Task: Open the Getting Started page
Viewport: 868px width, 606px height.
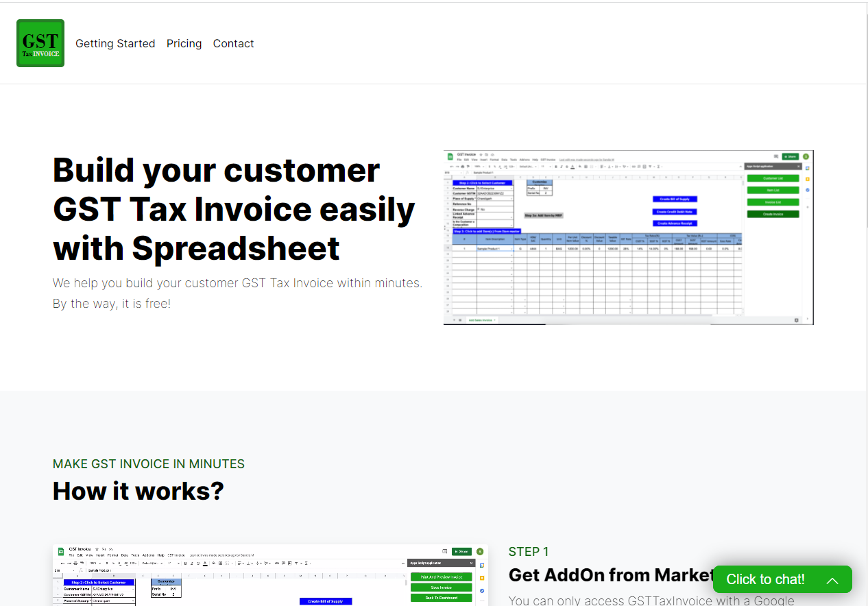Action: pos(115,43)
